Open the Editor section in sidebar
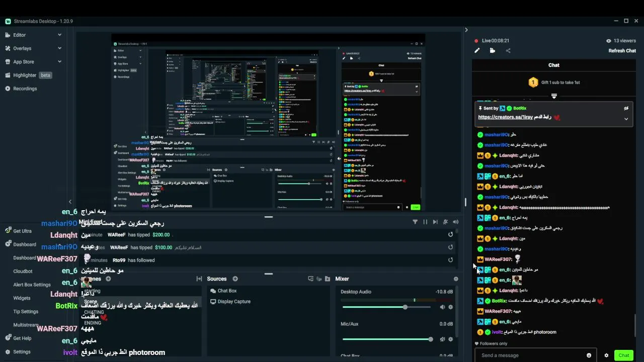 pos(19,35)
